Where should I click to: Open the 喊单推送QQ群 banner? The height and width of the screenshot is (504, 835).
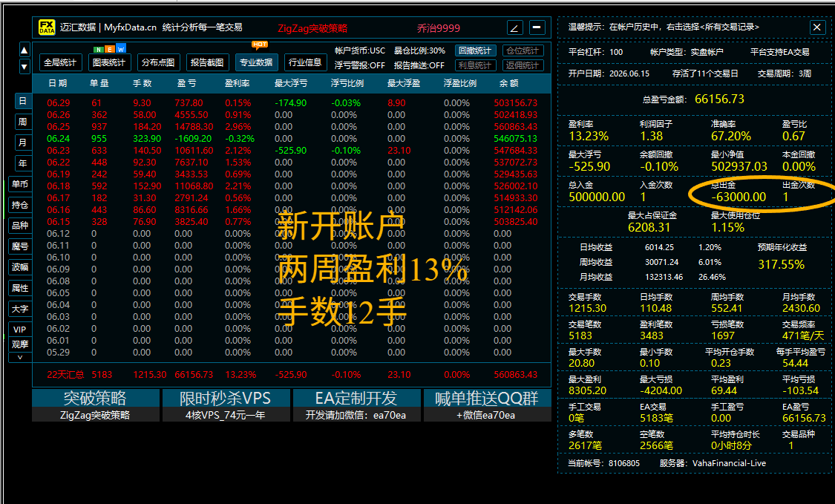click(487, 405)
